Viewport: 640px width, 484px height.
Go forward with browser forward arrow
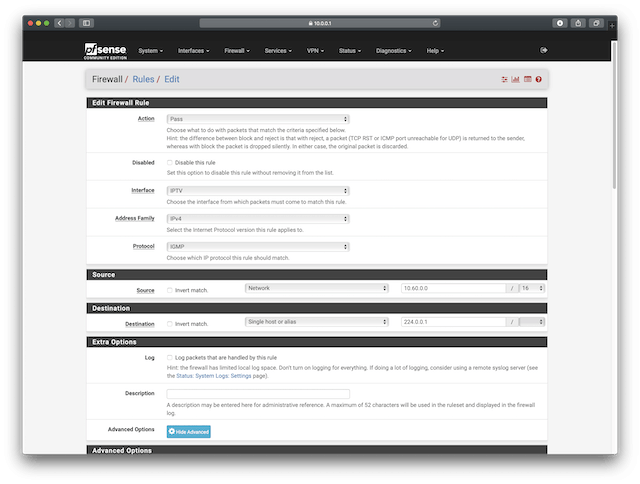[70, 23]
